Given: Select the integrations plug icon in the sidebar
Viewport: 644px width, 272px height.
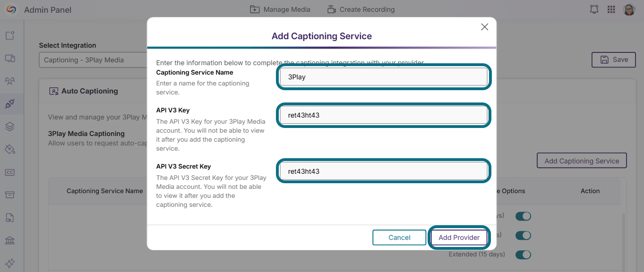Looking at the screenshot, I should click(10, 104).
